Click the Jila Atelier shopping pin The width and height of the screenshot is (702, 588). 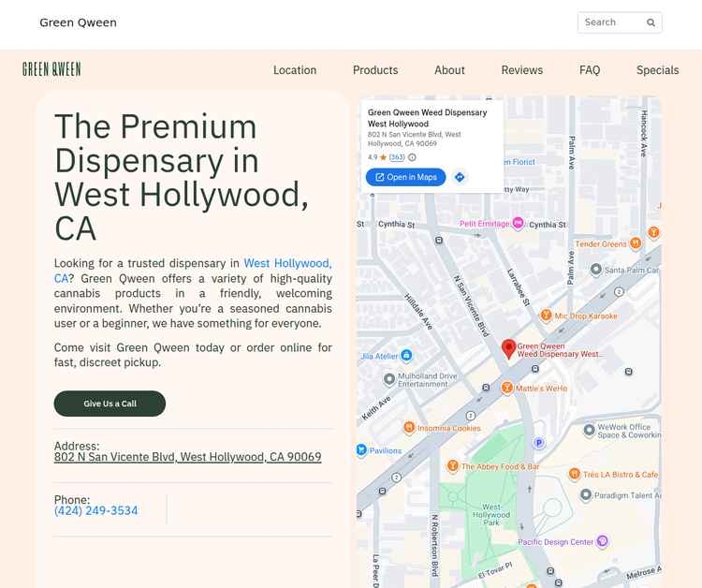coord(406,355)
